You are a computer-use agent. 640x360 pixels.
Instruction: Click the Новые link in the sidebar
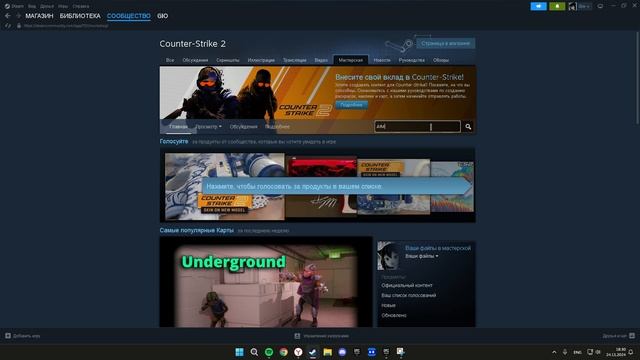click(388, 305)
